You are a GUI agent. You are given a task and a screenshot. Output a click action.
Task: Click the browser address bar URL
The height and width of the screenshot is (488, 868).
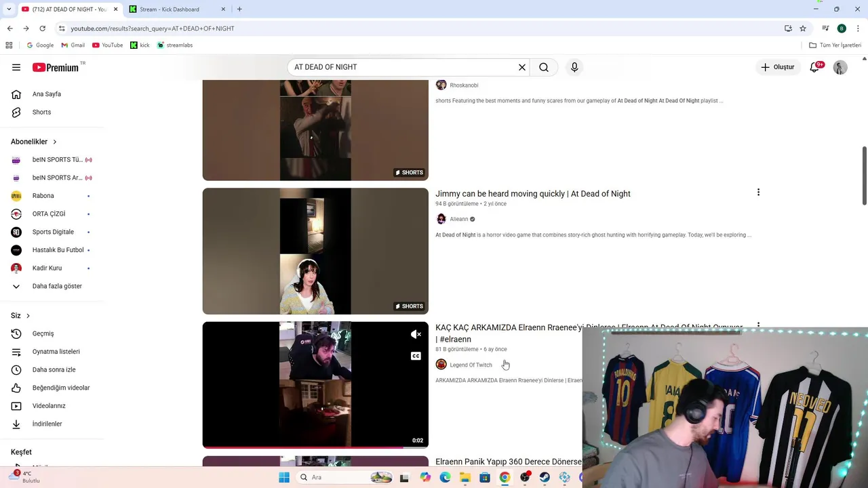coord(153,28)
